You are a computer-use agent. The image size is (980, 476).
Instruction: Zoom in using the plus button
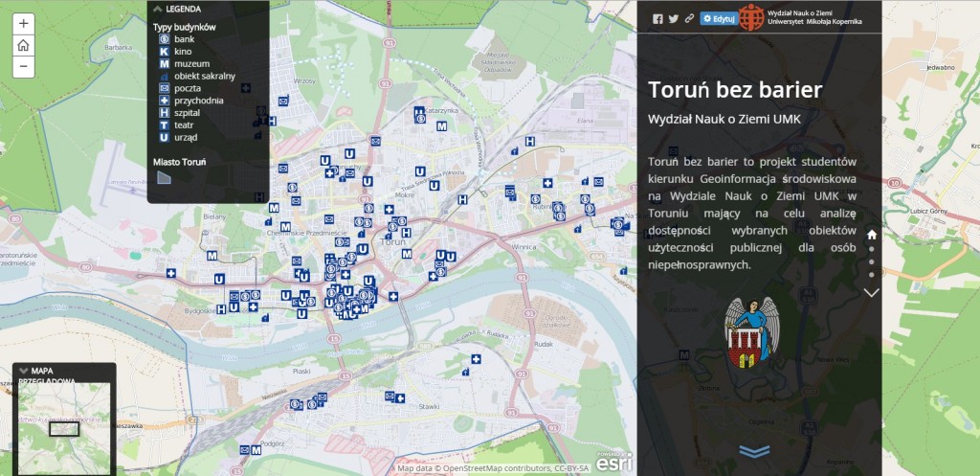(23, 24)
